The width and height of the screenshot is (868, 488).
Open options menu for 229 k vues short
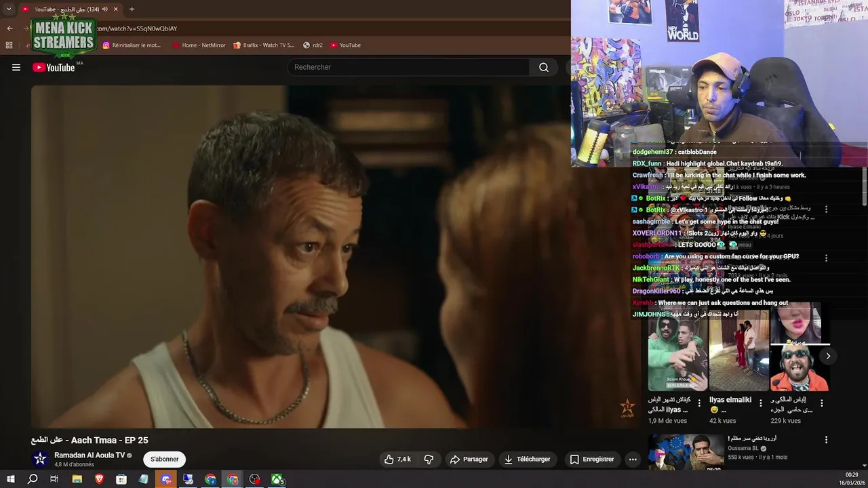822,403
